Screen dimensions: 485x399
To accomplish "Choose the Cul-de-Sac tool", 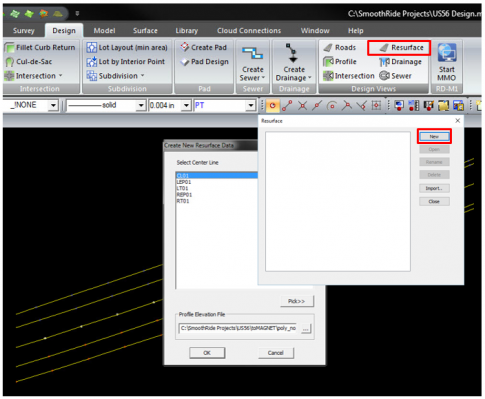I will pos(29,62).
